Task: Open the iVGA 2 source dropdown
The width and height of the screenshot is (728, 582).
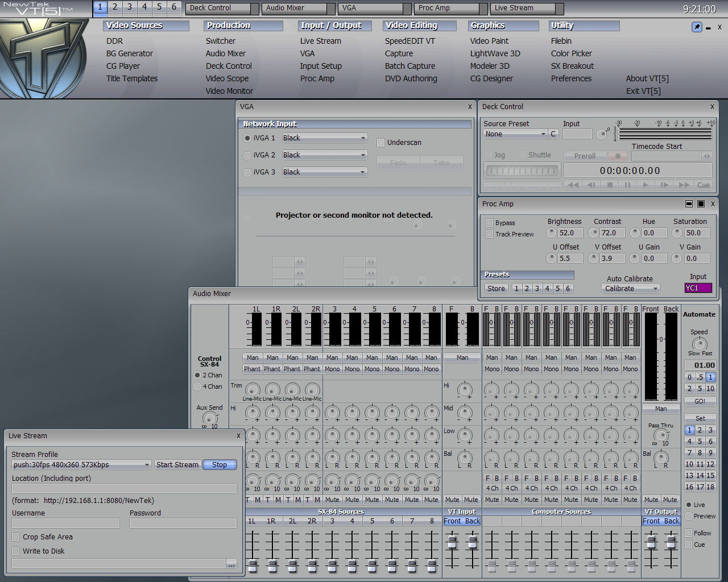Action: (x=325, y=155)
